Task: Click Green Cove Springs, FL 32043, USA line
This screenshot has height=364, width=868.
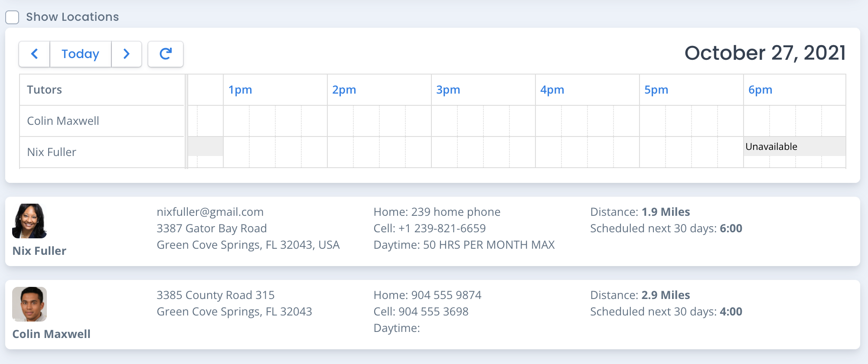Action: pos(248,245)
